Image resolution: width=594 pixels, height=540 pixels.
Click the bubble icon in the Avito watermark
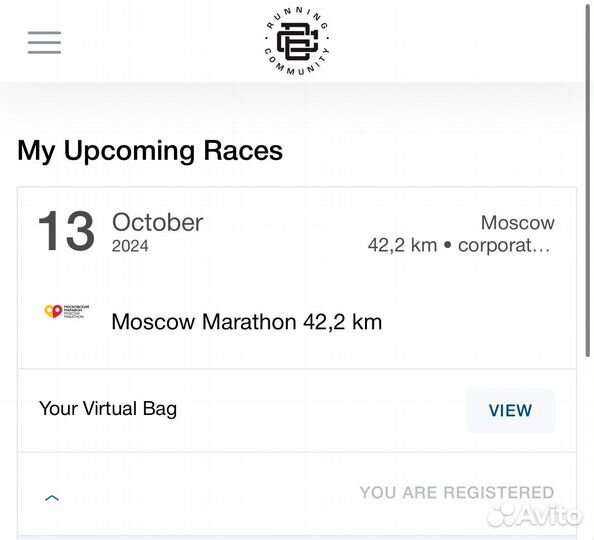pos(502,515)
